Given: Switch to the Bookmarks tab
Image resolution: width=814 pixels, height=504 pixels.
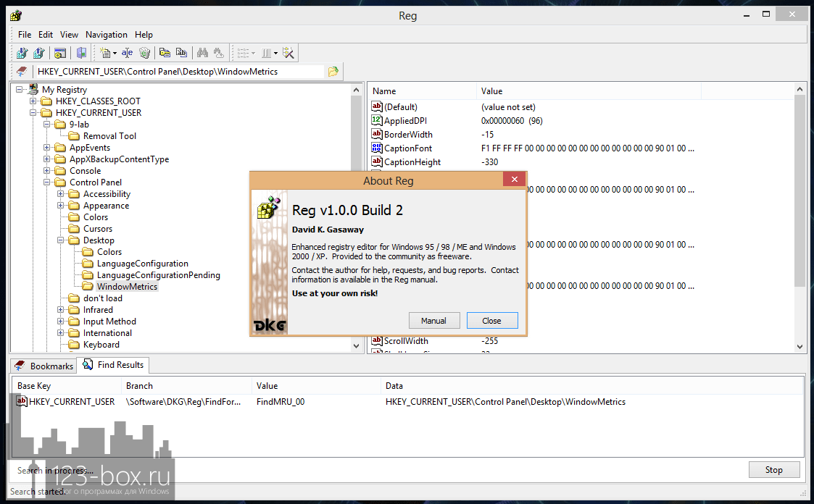Looking at the screenshot, I should pyautogui.click(x=44, y=366).
